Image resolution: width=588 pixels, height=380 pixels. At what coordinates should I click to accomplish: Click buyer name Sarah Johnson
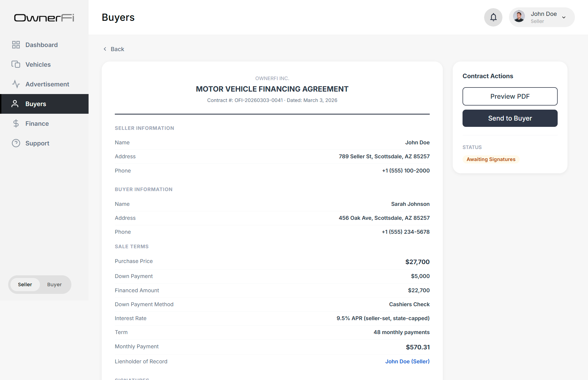[410, 204]
